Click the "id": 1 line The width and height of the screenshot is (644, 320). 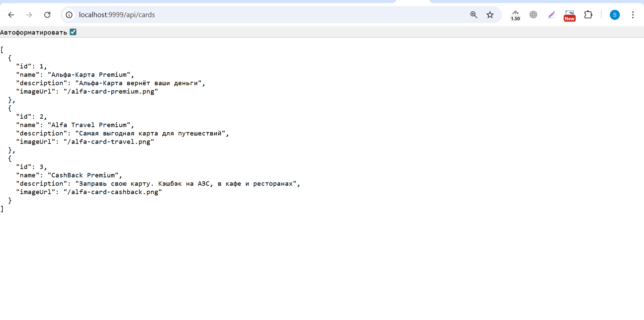(x=32, y=66)
